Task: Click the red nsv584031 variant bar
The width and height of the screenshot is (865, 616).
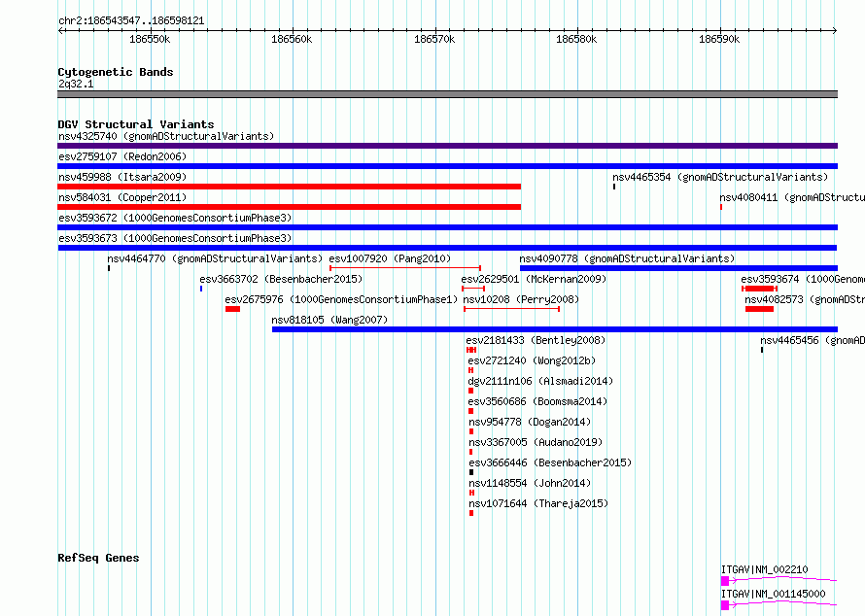Action: tap(289, 207)
